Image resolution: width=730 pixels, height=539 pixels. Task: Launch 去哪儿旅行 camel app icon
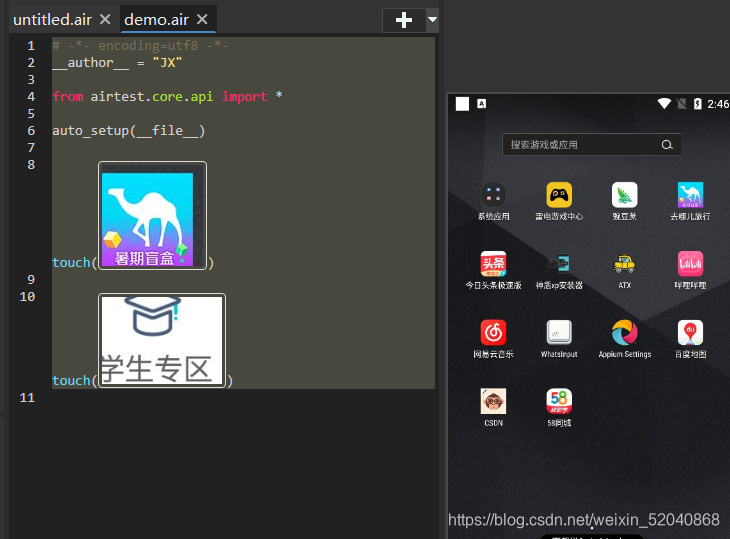pos(690,195)
